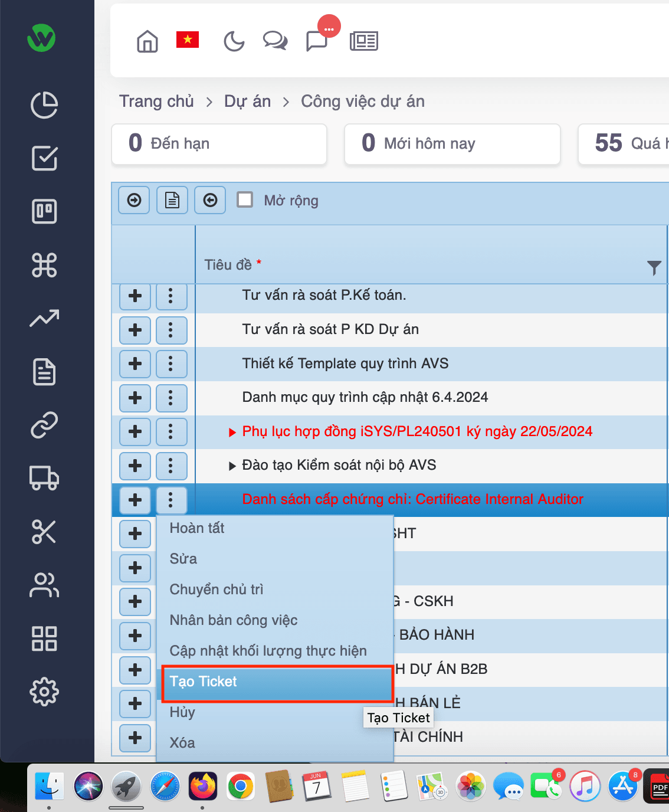Image resolution: width=669 pixels, height=812 pixels.
Task: Open the pie chart dashboard in sidebar
Action: click(x=44, y=105)
